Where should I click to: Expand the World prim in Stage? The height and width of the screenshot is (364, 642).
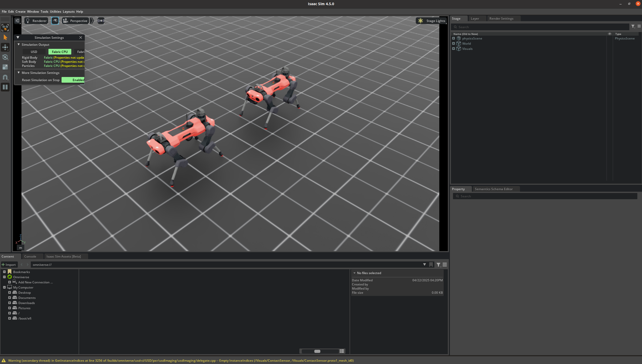click(454, 44)
